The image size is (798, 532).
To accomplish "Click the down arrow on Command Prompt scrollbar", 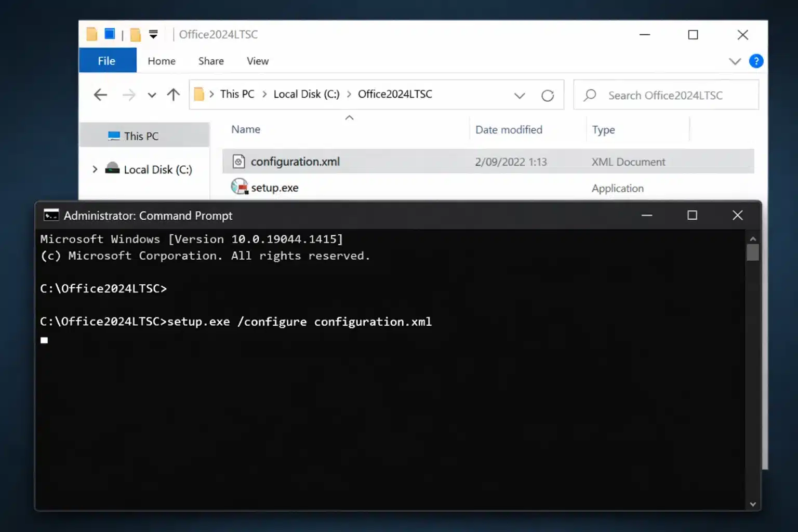I will click(752, 503).
